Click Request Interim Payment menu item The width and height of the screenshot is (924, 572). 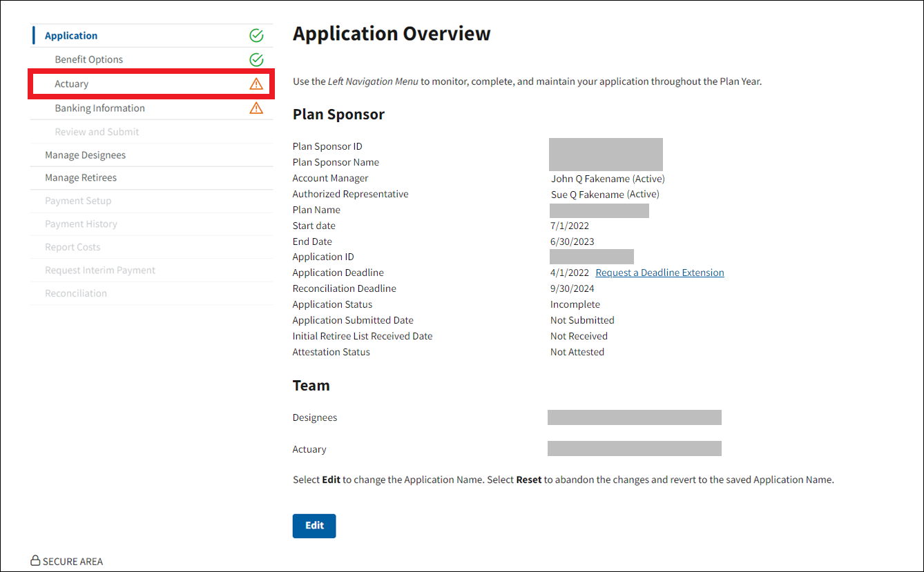coord(100,270)
